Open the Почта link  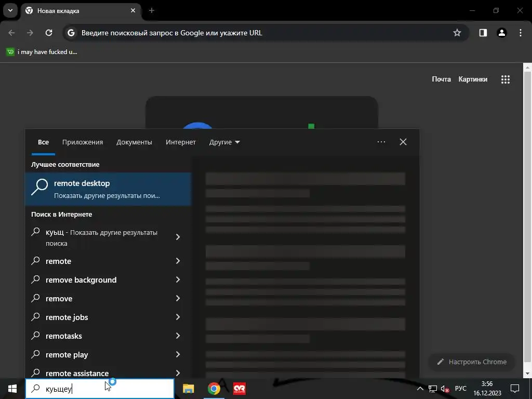[x=441, y=79]
